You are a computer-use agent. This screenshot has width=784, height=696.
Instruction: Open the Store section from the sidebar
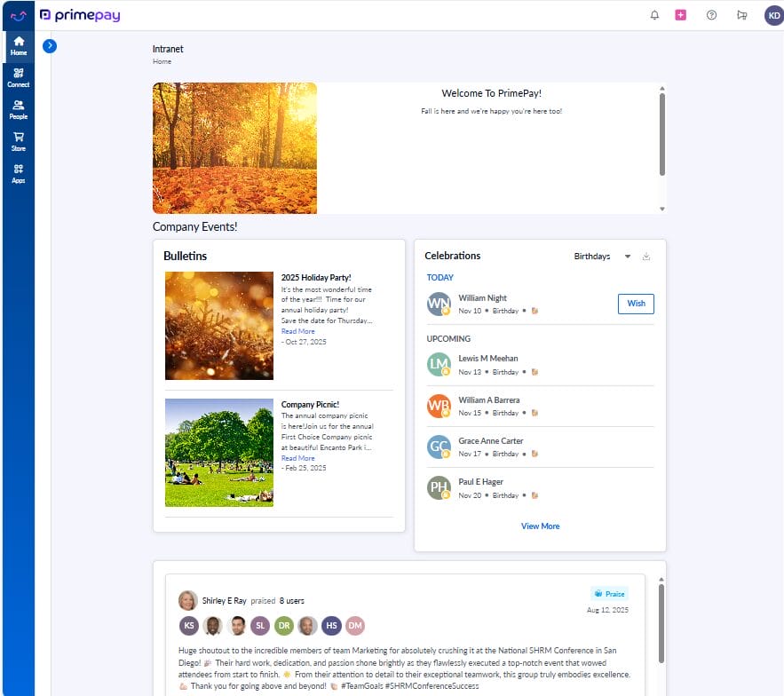click(18, 140)
